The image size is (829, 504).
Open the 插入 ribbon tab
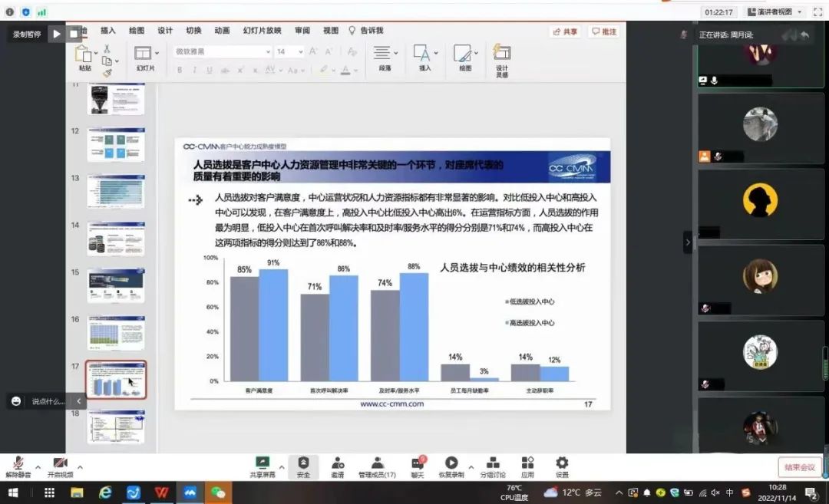point(108,31)
